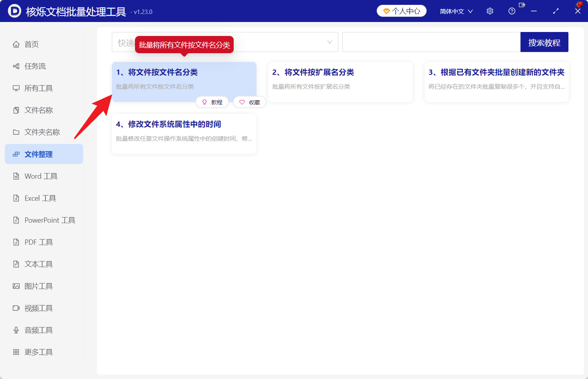Open 音频工具 category
This screenshot has height=379, width=588.
pos(44,330)
